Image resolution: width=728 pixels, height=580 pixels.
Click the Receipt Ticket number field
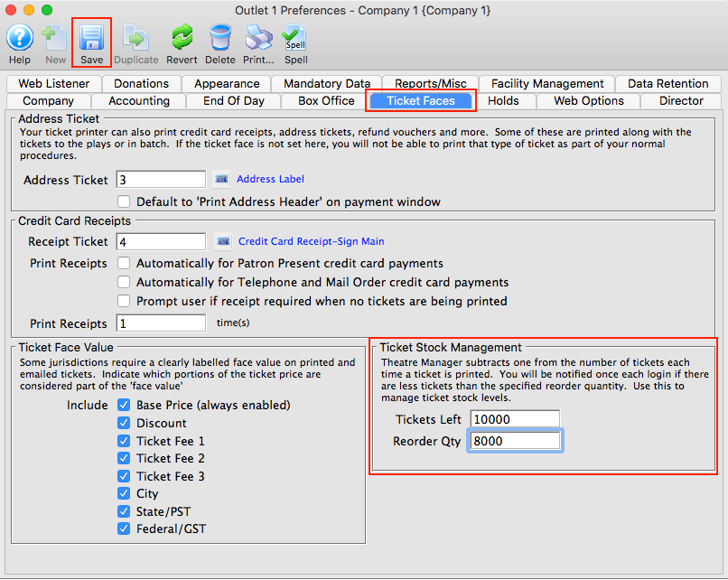click(161, 241)
